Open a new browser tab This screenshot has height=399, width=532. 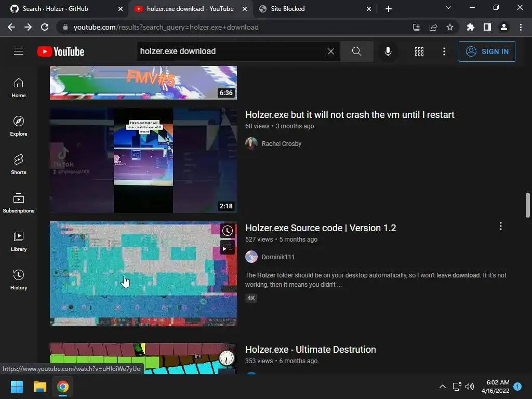[389, 9]
